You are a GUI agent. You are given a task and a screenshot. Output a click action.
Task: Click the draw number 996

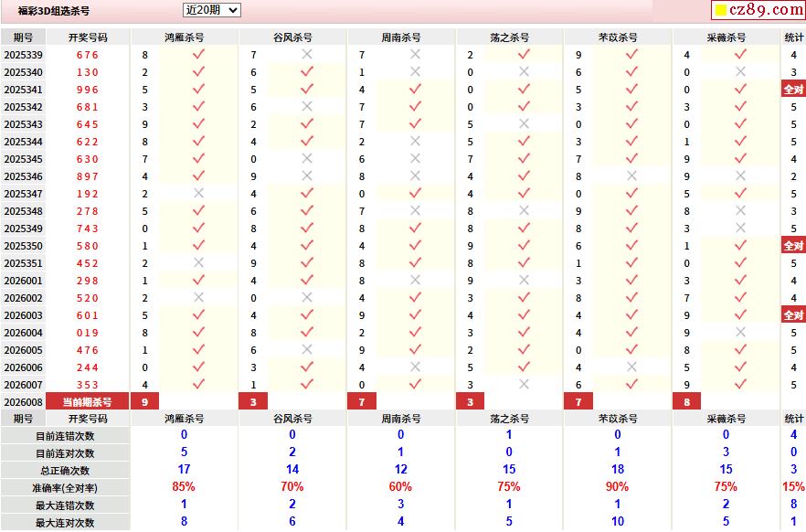(x=88, y=90)
